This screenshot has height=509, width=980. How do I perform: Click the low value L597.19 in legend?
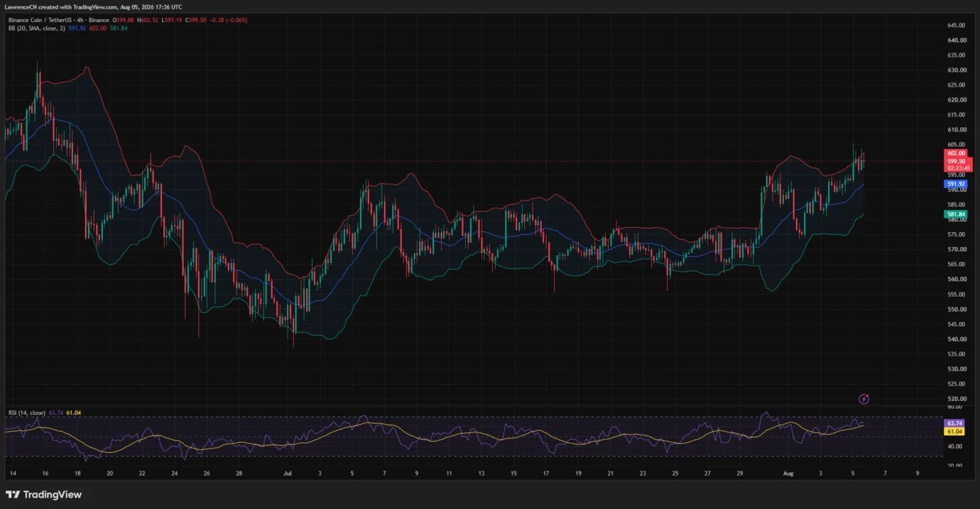pyautogui.click(x=172, y=20)
